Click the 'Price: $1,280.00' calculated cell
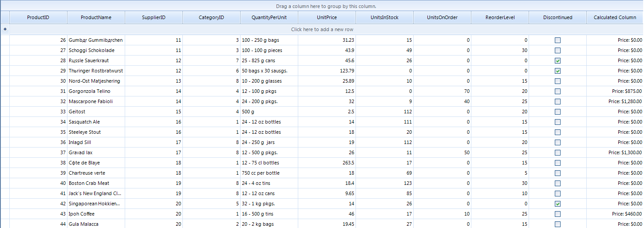644x228 pixels. point(615,101)
